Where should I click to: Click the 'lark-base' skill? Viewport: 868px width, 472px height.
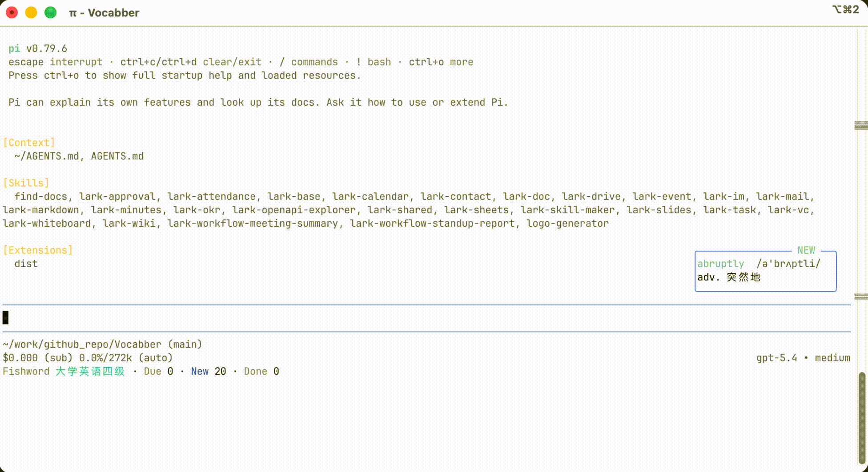(294, 196)
